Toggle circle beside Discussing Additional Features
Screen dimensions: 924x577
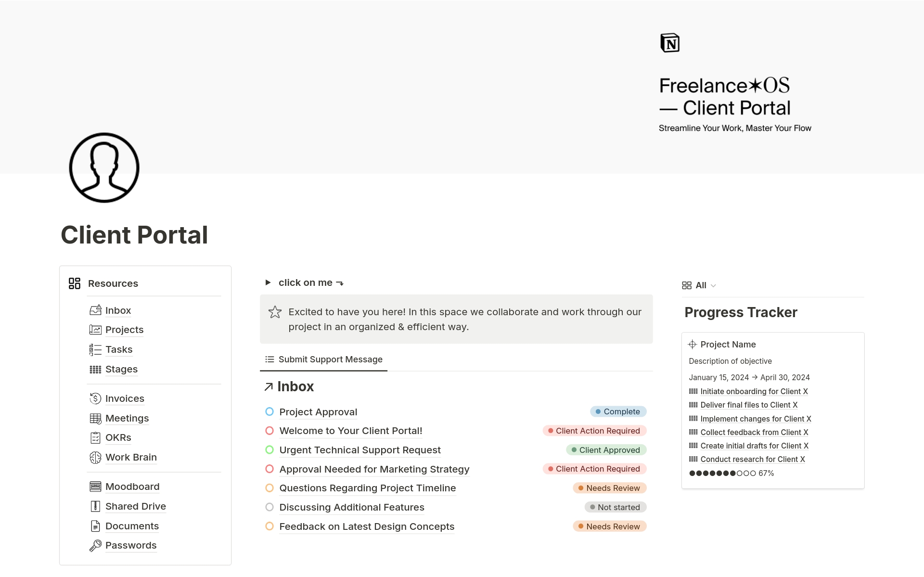coord(269,507)
